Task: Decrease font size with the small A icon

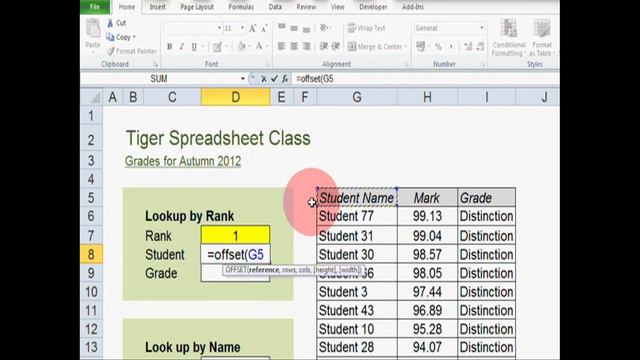Action: [264, 29]
